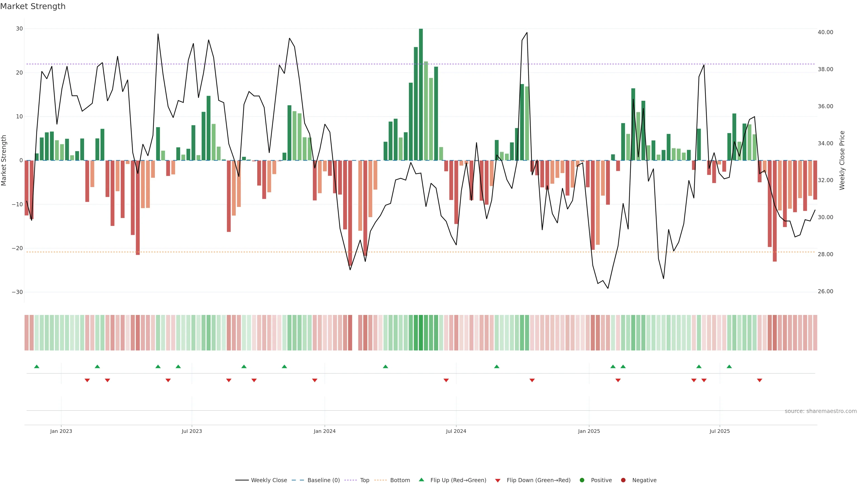Click the darkest green heatmap strip cell
Viewport: 868px width, 488px height.
tap(421, 333)
